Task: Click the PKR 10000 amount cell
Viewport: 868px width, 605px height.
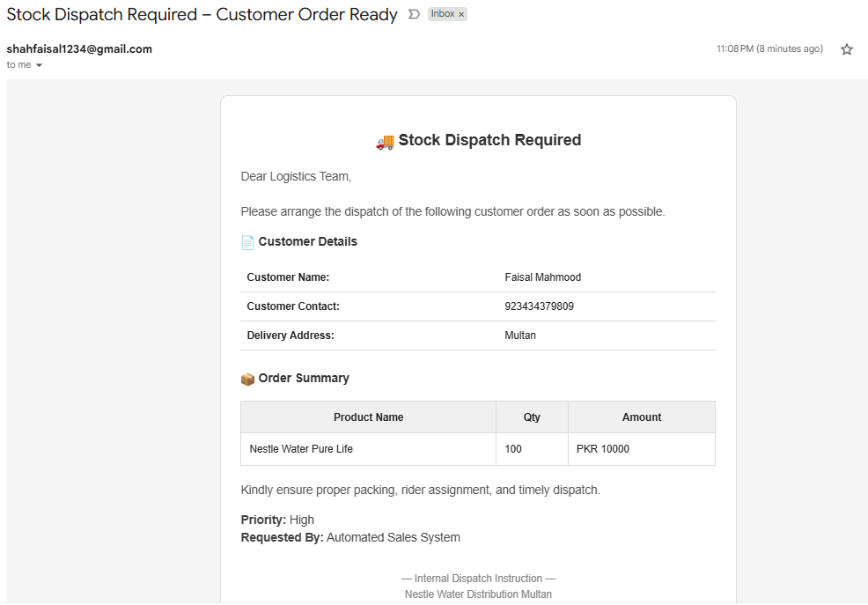Action: pyautogui.click(x=603, y=449)
